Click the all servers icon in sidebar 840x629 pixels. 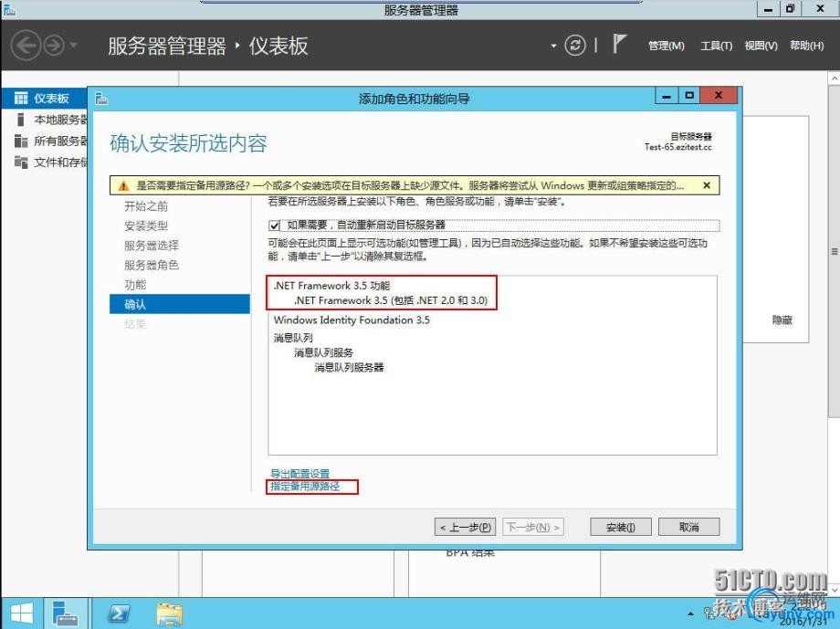point(21,141)
